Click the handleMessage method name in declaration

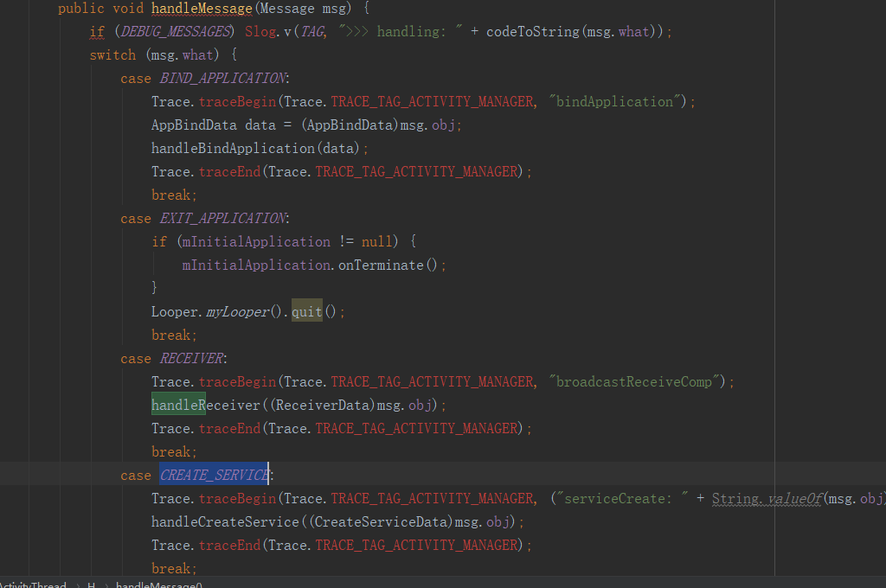point(202,9)
